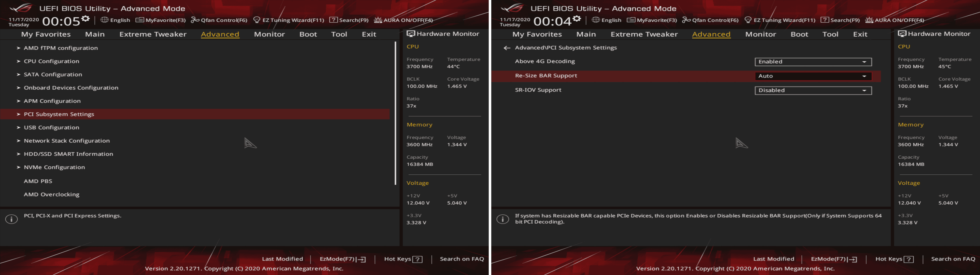
Task: Open Extreme Tweaker tab on the 00:04 screen
Action: pyautogui.click(x=644, y=34)
